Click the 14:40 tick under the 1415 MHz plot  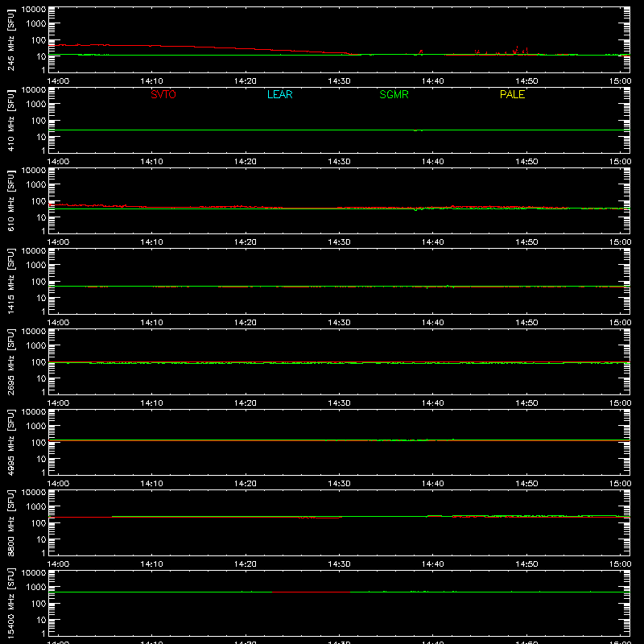(x=432, y=323)
